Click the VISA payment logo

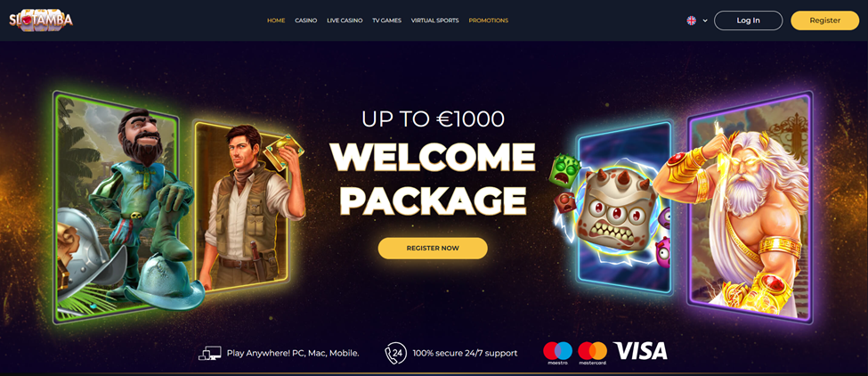tap(640, 350)
